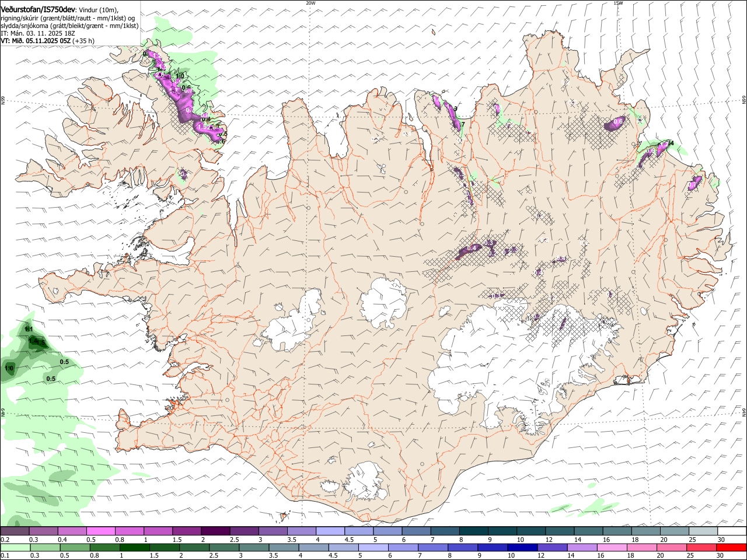Select the rain-scale swatch above label 25

pos(701,548)
